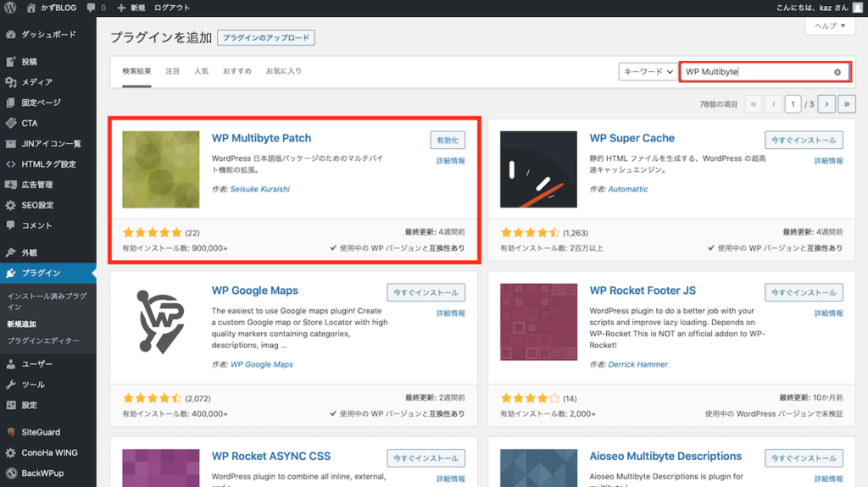Click the user avatar in admin bar
This screenshot has height=487, width=868.
[858, 8]
